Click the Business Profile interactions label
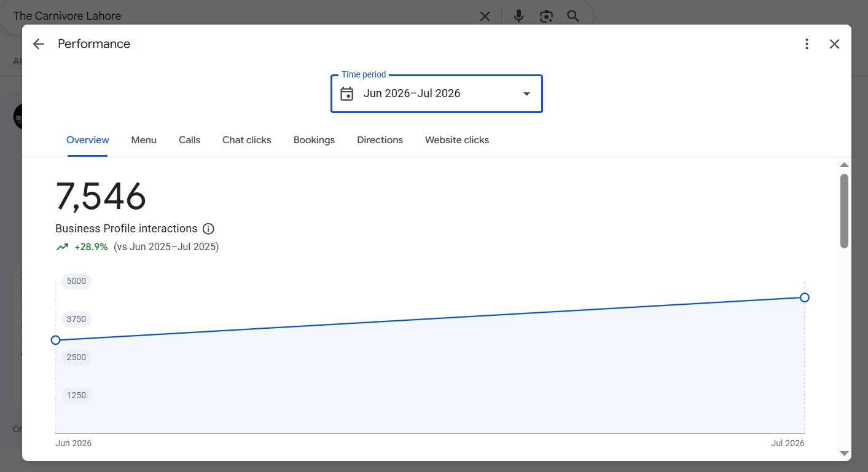868x472 pixels. coord(127,229)
